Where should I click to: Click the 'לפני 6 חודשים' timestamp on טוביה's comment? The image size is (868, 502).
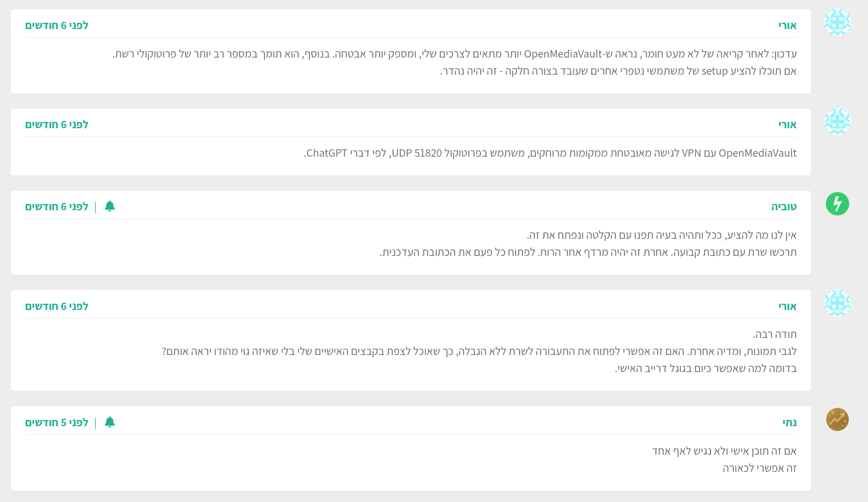56,207
